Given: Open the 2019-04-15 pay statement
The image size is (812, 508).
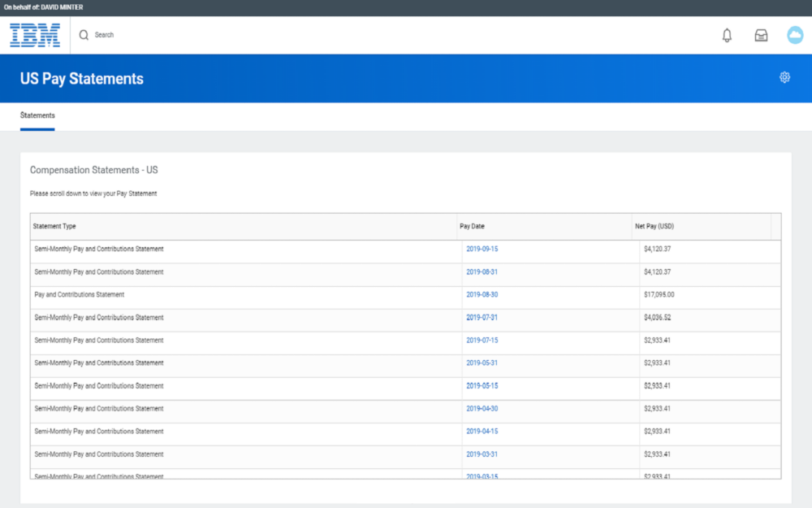Looking at the screenshot, I should click(482, 431).
